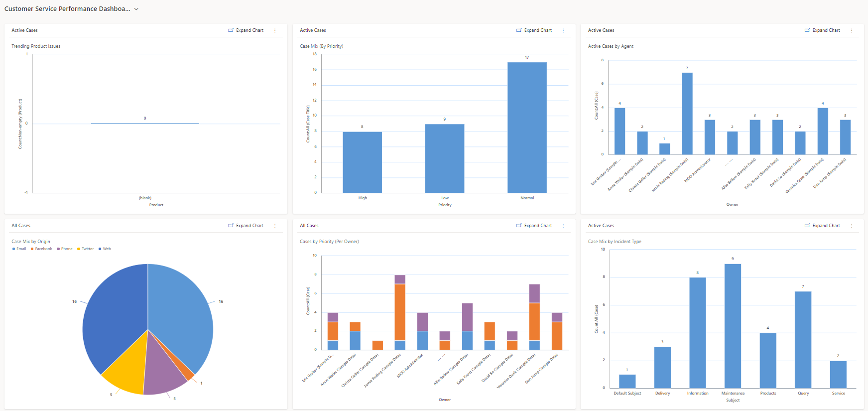Screen dimensions: 868x411
Task: Click the Phone legend color swatch
Action: point(58,249)
